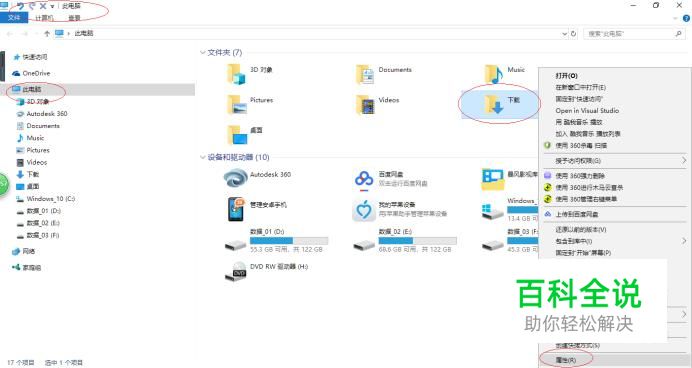Open the 3D 对象 folder tile

pyautogui.click(x=250, y=74)
